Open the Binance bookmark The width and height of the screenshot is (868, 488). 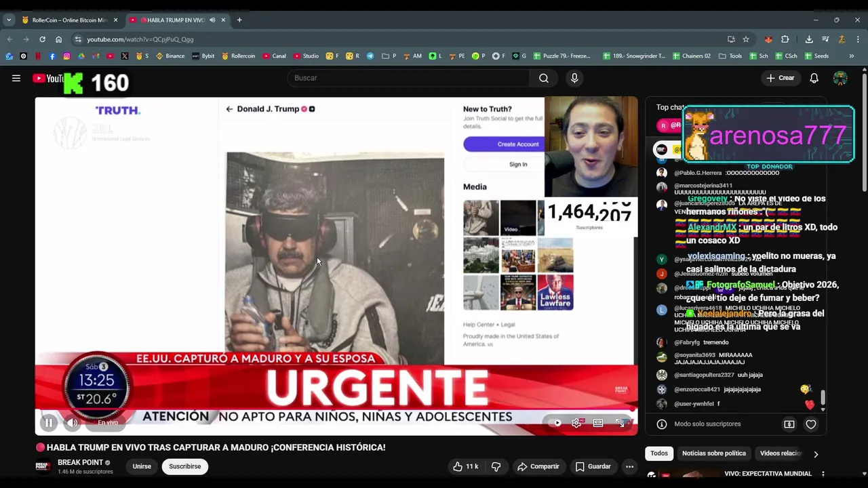click(170, 56)
